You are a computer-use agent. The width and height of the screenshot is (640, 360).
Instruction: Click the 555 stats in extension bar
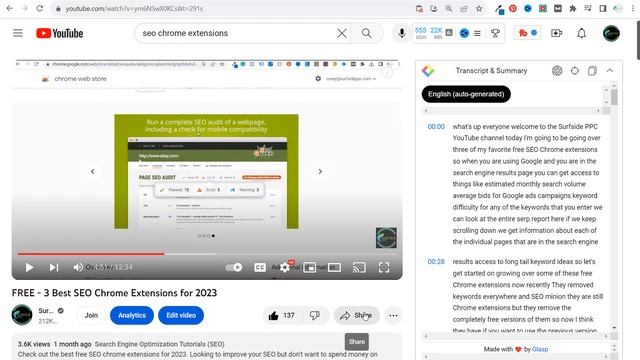pos(420,33)
